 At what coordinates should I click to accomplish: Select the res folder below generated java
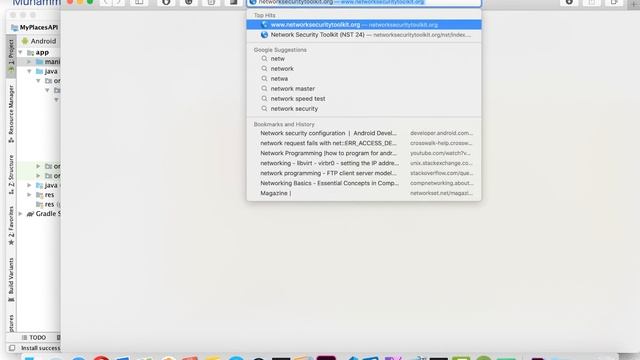pyautogui.click(x=45, y=195)
